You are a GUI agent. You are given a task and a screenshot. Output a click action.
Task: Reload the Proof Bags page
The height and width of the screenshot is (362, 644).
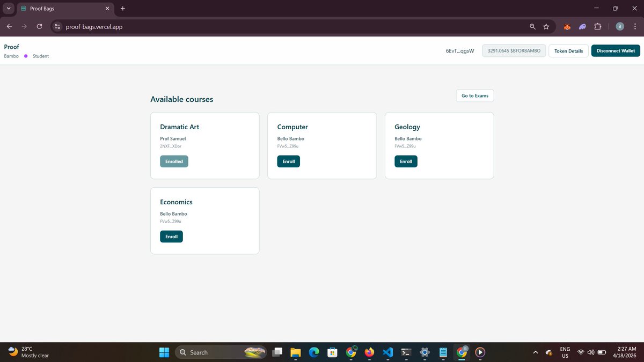click(39, 26)
